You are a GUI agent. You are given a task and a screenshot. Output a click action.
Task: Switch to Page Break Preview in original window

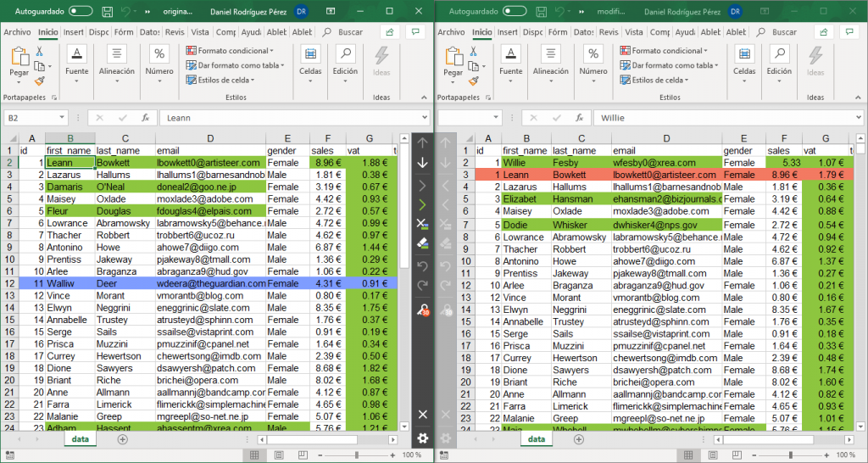pyautogui.click(x=303, y=455)
